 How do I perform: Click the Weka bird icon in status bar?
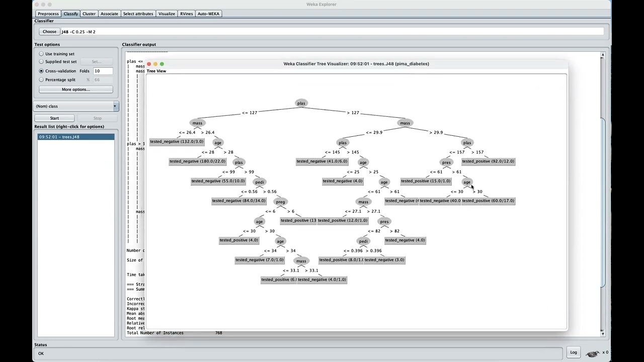click(592, 353)
